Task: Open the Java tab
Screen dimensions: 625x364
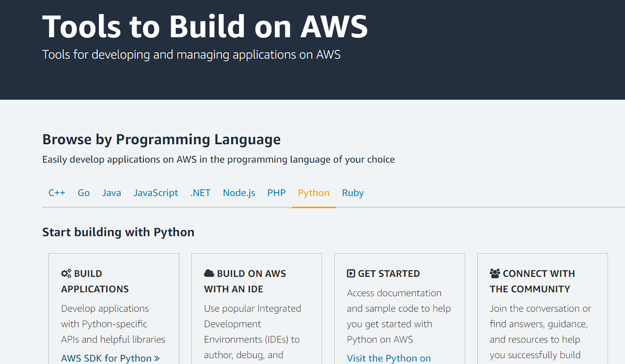Action: [x=111, y=193]
